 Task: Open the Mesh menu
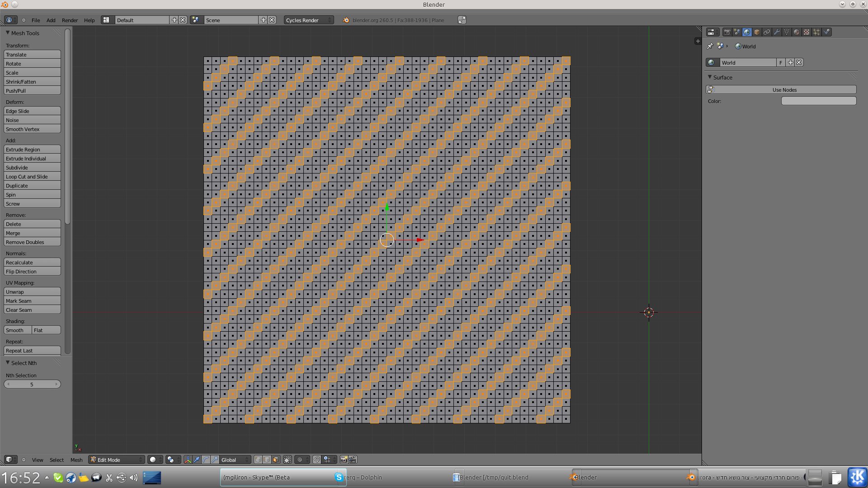pyautogui.click(x=76, y=460)
